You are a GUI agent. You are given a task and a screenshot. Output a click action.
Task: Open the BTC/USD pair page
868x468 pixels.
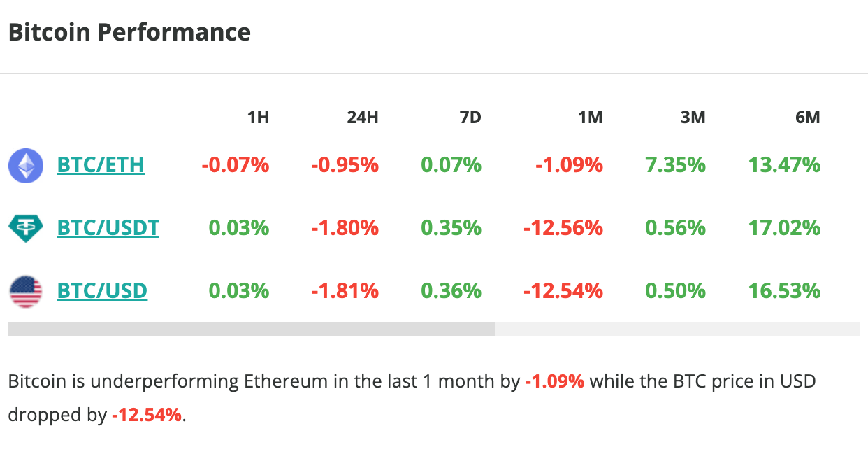click(102, 290)
